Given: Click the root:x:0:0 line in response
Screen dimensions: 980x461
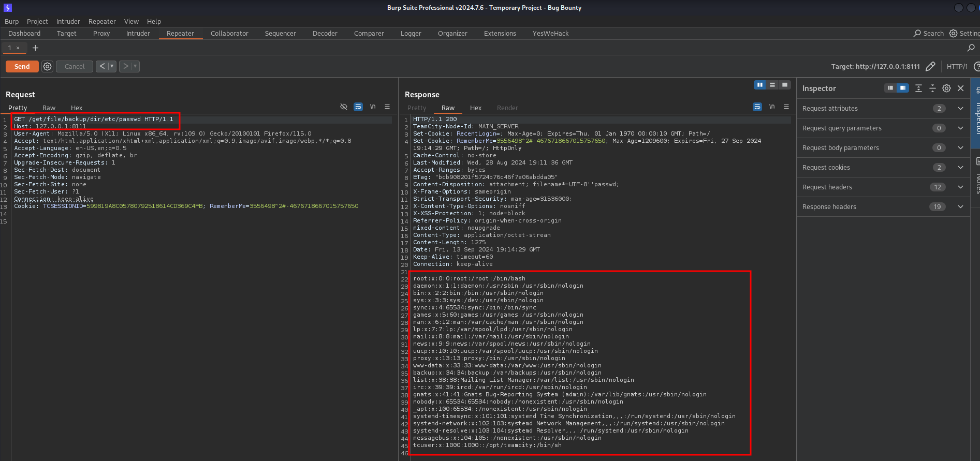Looking at the screenshot, I should pos(469,278).
